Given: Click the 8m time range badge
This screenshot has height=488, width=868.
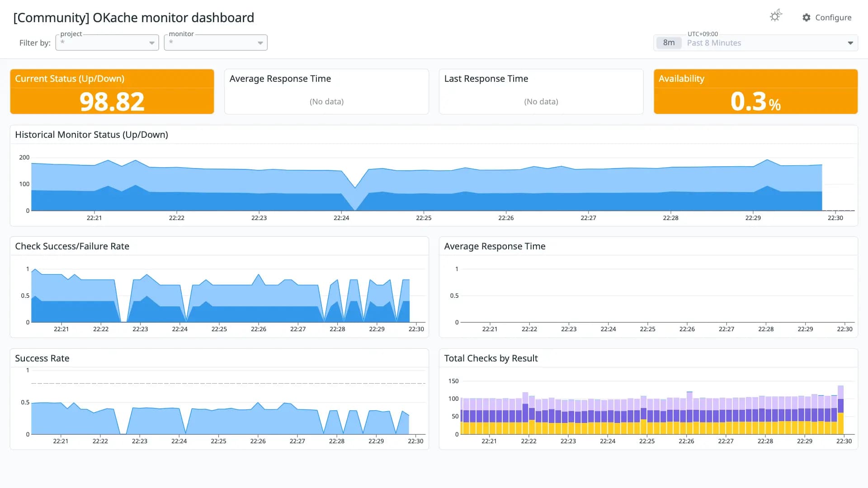Looking at the screenshot, I should click(669, 43).
